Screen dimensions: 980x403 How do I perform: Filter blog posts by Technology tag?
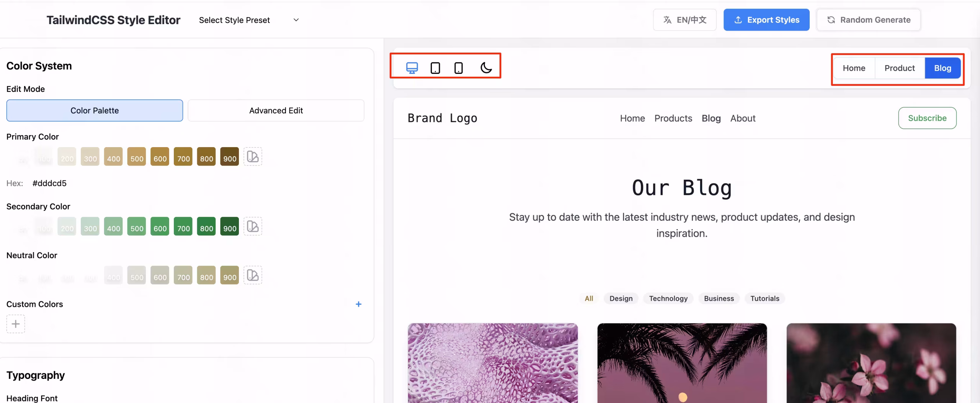668,298
